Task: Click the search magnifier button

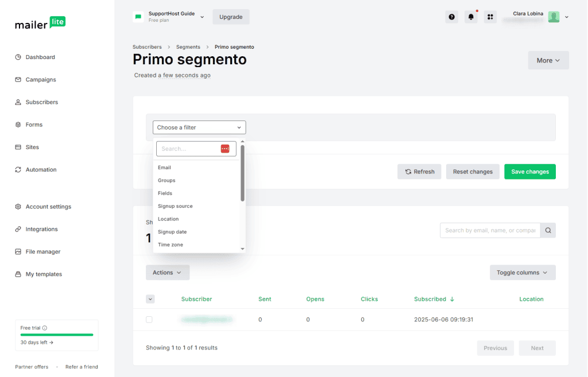Action: point(548,231)
